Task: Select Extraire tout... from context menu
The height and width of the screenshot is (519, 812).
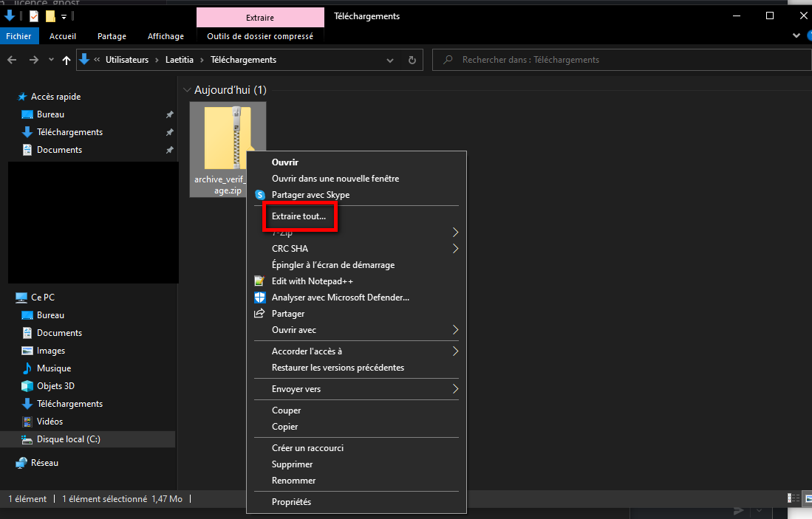Action: click(298, 216)
